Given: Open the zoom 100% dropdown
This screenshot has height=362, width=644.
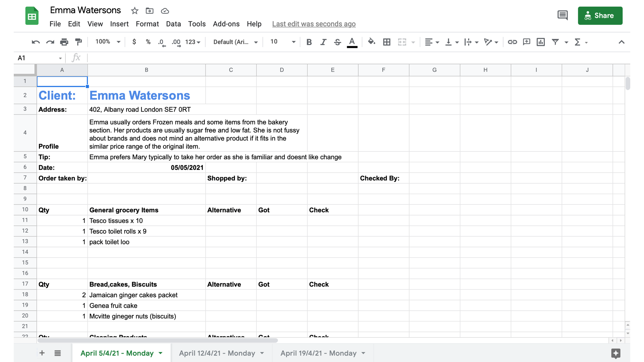Looking at the screenshot, I should pyautogui.click(x=108, y=42).
